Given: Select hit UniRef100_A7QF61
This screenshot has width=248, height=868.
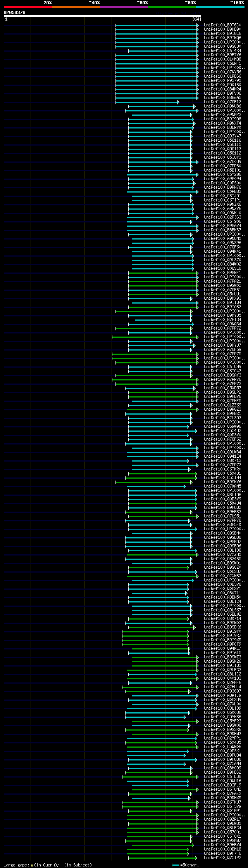Looking at the screenshot, I should pyautogui.click(x=222, y=290).
